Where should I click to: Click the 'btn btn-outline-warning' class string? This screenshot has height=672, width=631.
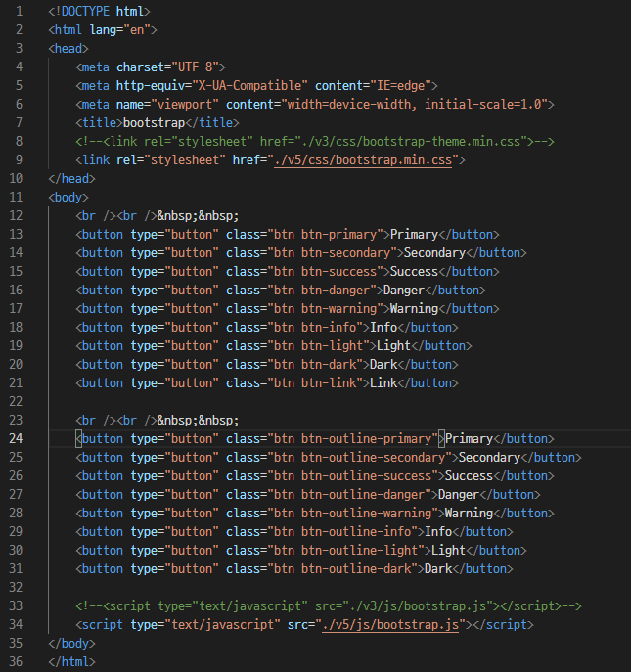click(x=352, y=513)
